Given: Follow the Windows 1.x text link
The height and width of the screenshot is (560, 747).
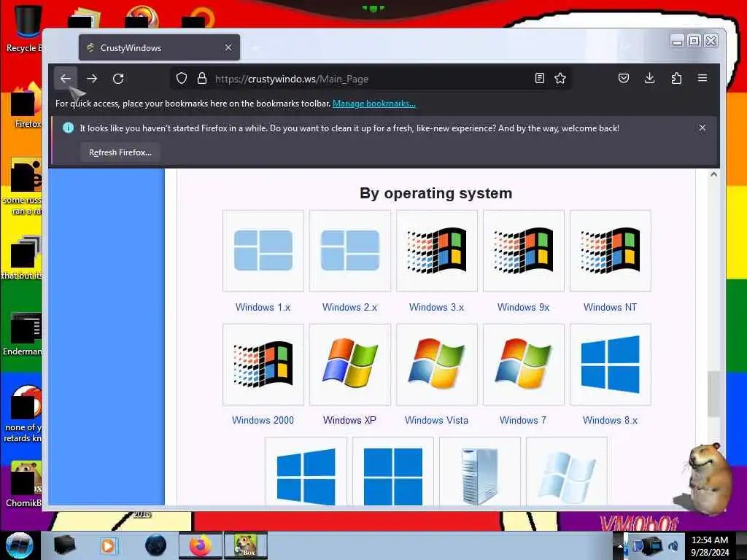Looking at the screenshot, I should coord(263,307).
